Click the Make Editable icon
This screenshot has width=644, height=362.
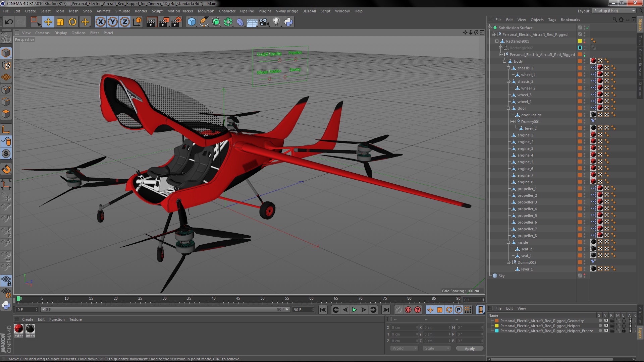tap(6, 38)
